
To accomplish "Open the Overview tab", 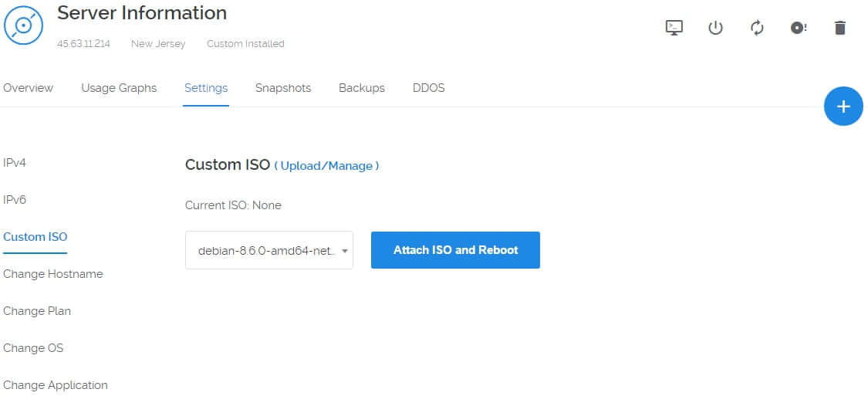I will [29, 88].
